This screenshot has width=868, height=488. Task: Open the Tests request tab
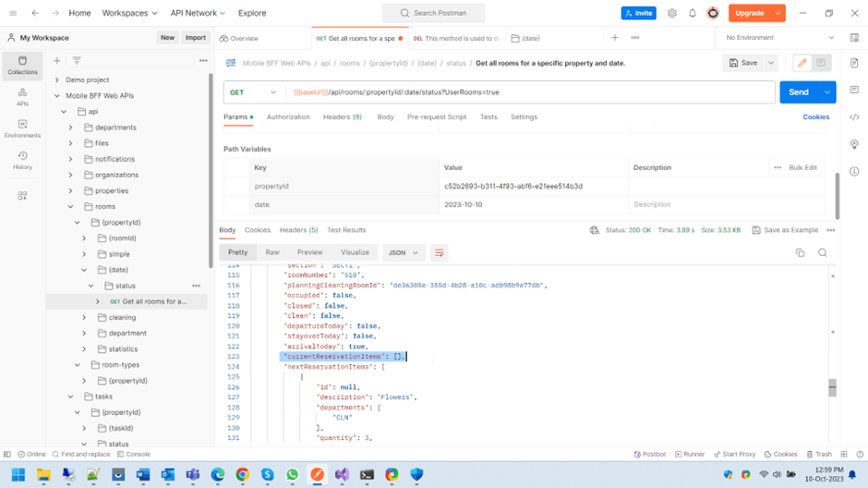click(488, 116)
